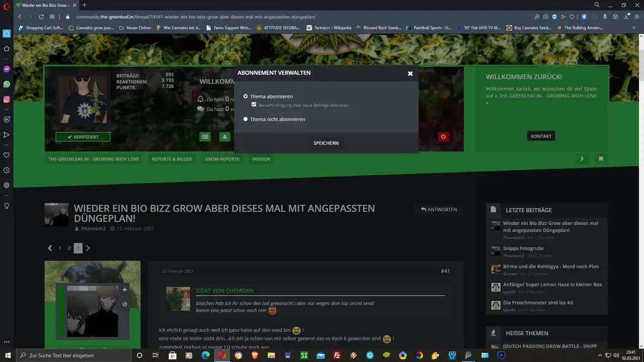Viewport: 644px width, 362px height.
Task: Open Opera sidebar settings gear
Action: (x=7, y=185)
